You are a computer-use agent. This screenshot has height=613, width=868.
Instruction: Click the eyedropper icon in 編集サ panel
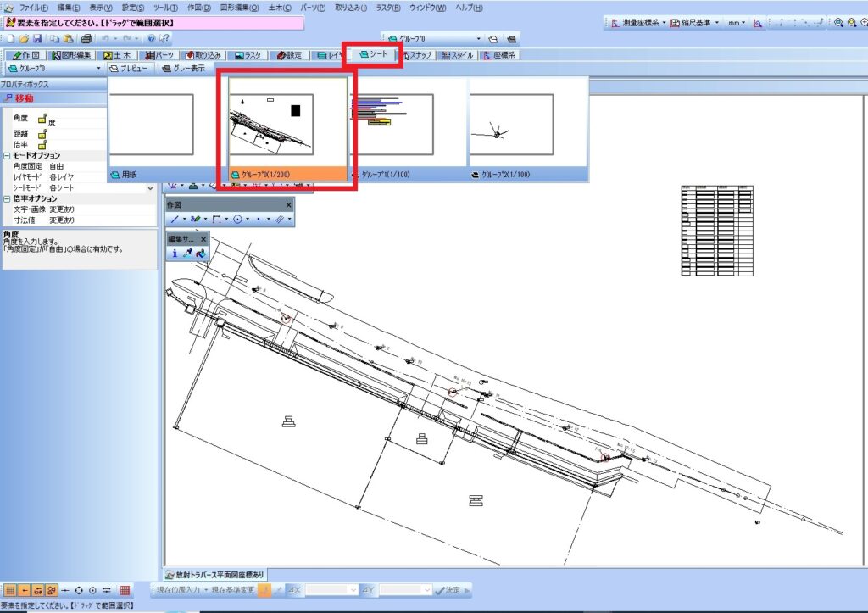tap(187, 253)
